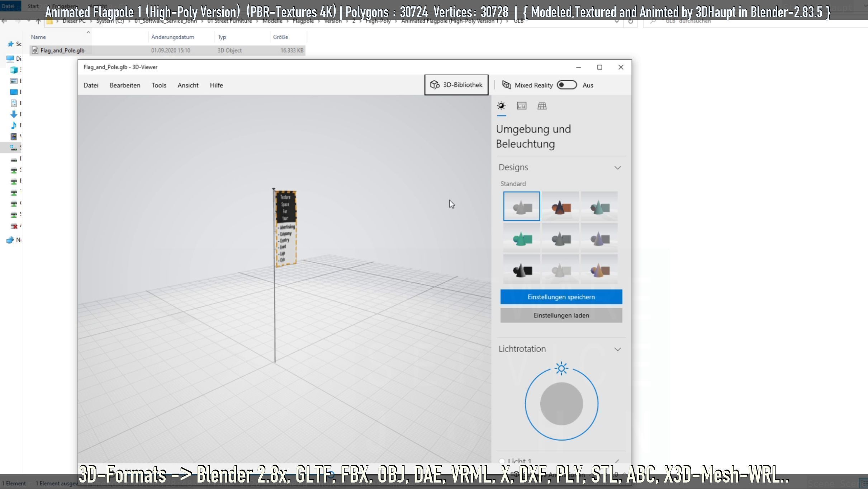Open the Environment and Lighting tab (sun icon)
The width and height of the screenshot is (868, 489).
tap(501, 106)
